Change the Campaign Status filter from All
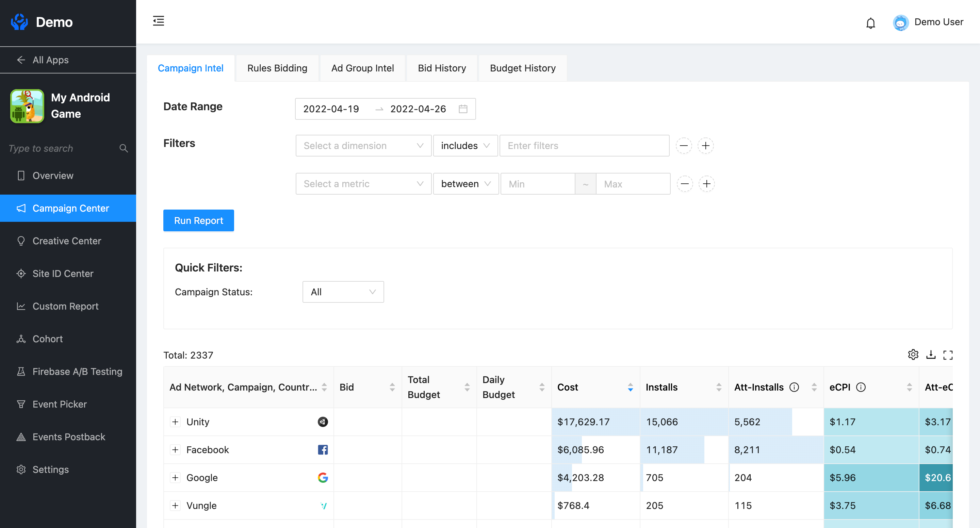Viewport: 980px width, 528px height. (343, 292)
